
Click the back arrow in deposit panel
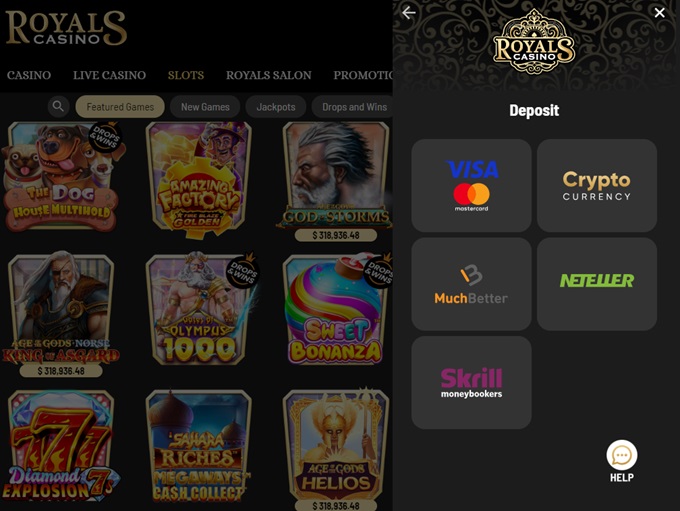[409, 13]
